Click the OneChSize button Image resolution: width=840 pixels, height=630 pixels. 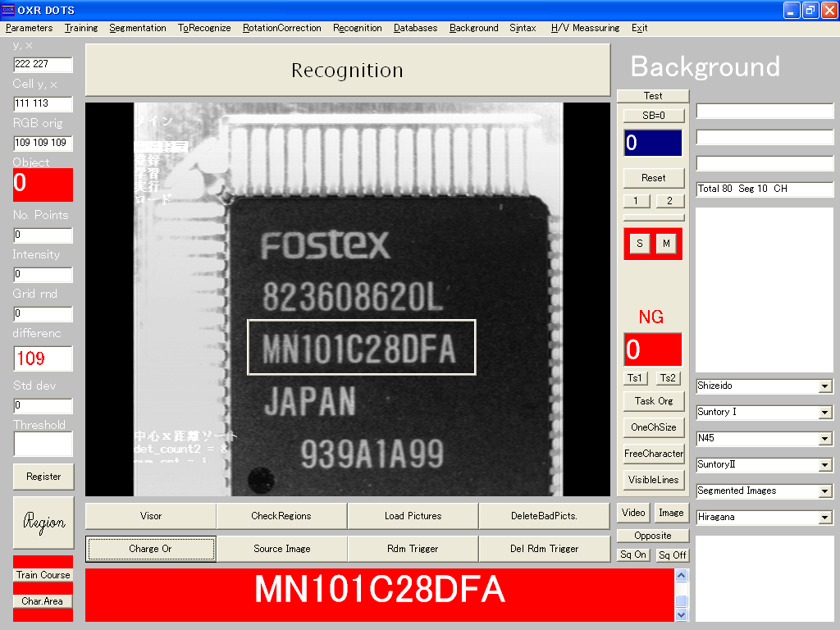tap(654, 427)
